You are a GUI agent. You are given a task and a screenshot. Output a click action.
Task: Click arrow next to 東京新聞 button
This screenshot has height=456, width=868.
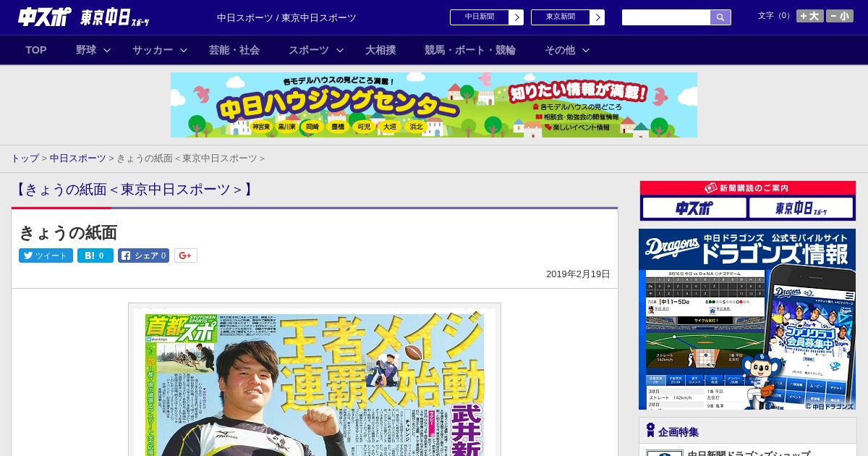tap(597, 17)
